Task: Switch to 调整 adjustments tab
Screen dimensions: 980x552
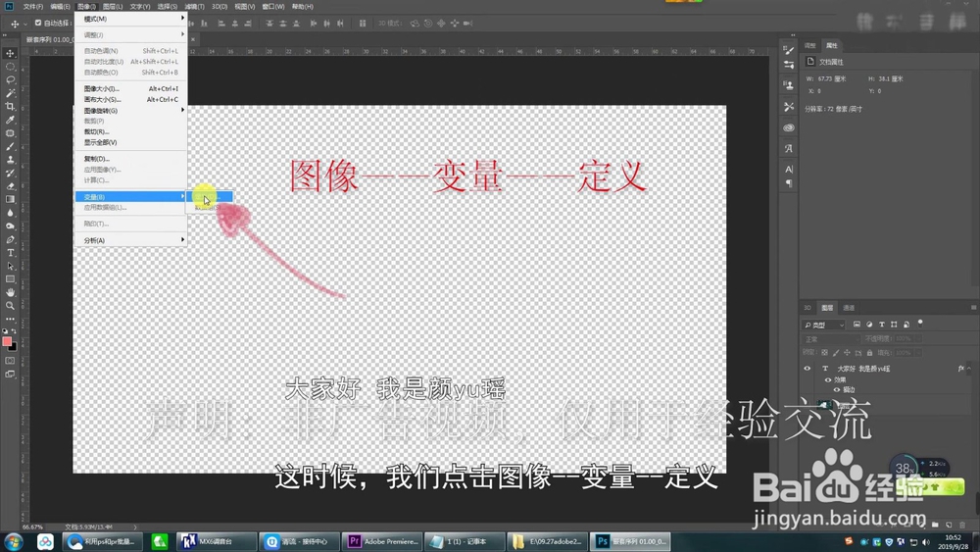Action: click(810, 46)
